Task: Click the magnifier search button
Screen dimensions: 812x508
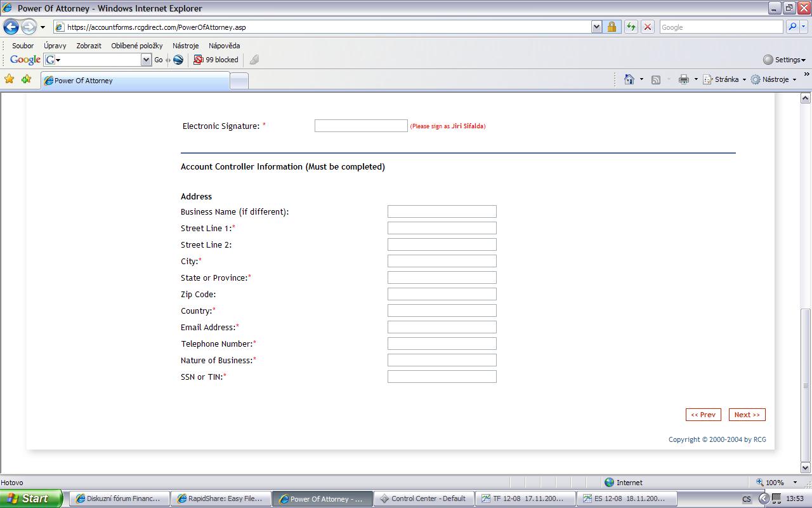Action: point(792,27)
